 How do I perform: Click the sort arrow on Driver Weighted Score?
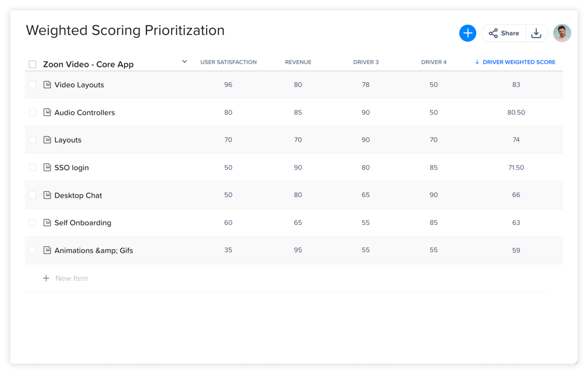pyautogui.click(x=477, y=62)
